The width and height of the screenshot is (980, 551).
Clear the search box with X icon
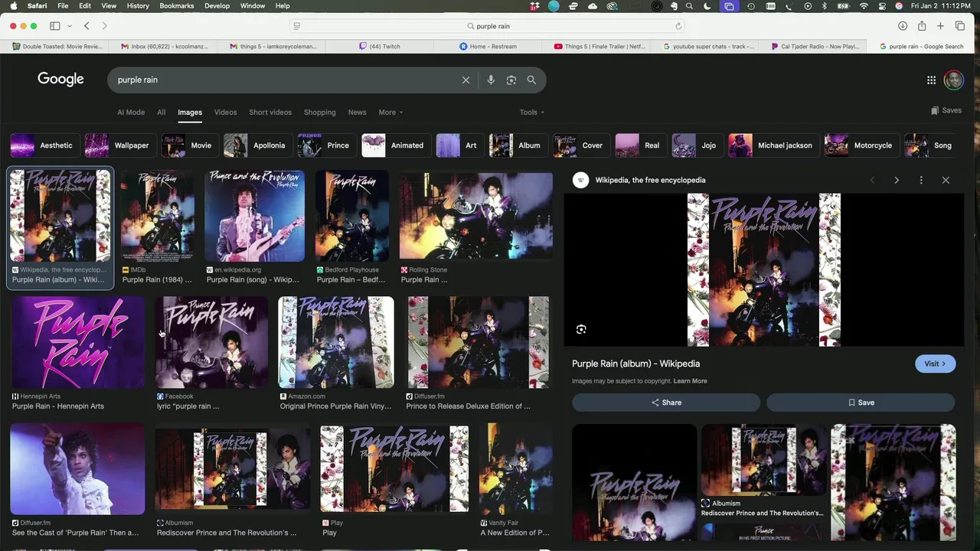(465, 80)
